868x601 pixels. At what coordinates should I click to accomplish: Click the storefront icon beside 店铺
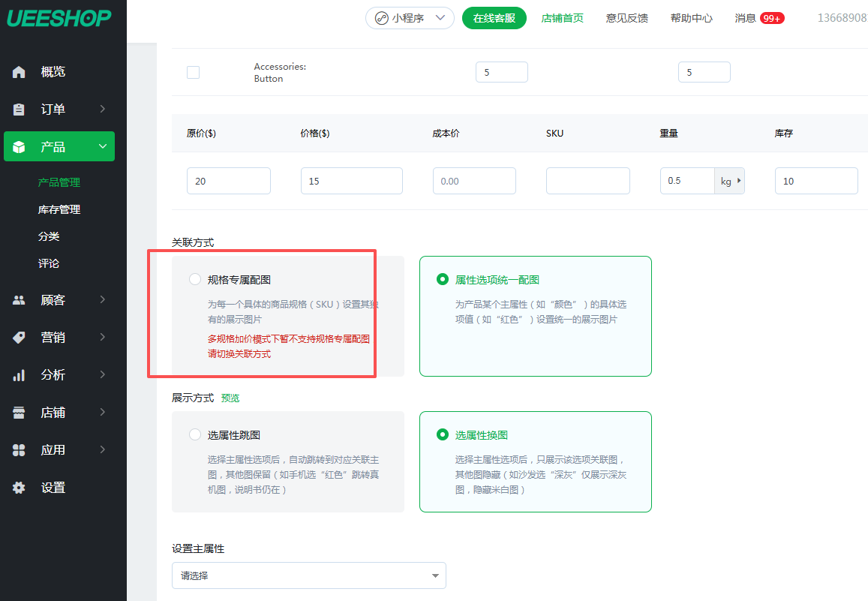click(x=19, y=413)
